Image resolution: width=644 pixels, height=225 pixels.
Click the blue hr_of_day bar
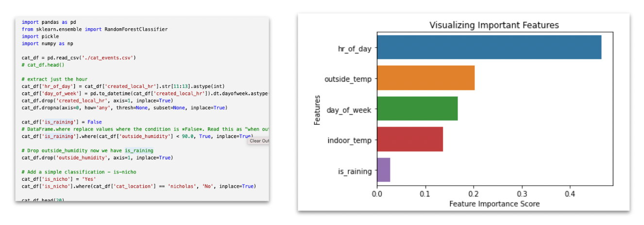[x=489, y=47]
